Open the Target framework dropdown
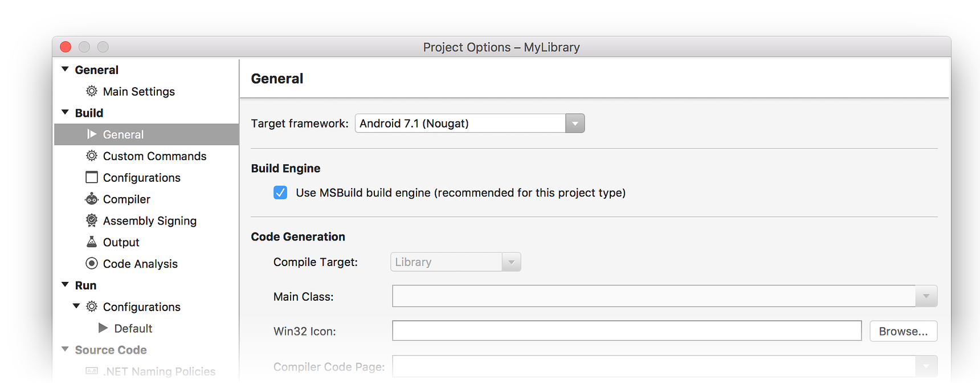 point(575,124)
